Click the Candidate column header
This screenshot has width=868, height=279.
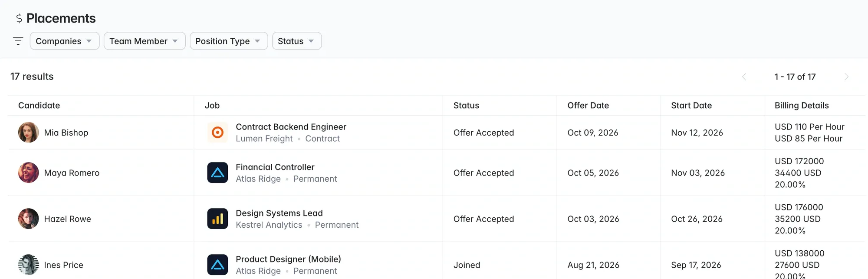39,105
